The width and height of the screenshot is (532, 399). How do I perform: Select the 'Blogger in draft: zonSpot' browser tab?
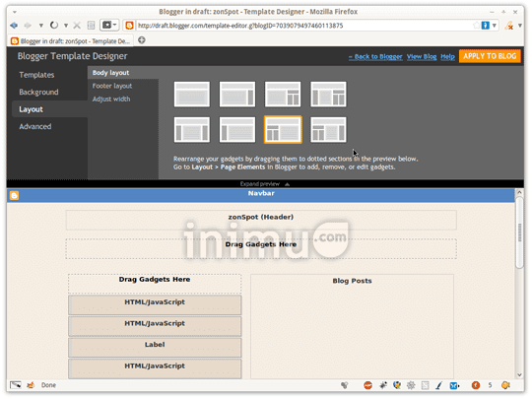[x=71, y=41]
